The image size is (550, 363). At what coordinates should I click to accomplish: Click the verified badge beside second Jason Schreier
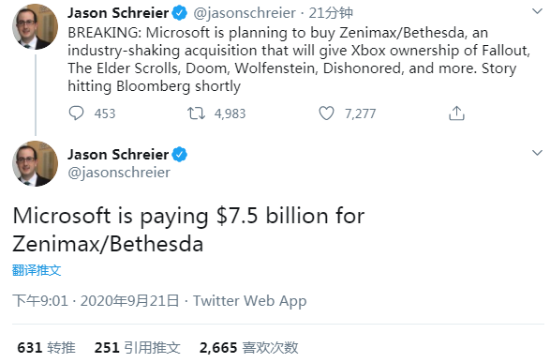pyautogui.click(x=179, y=155)
